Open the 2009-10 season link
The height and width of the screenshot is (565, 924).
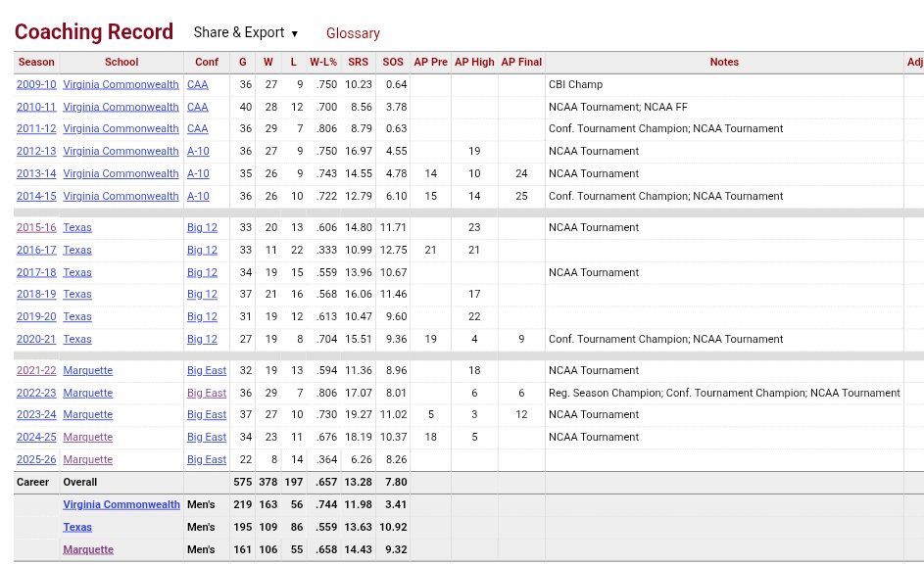36,84
